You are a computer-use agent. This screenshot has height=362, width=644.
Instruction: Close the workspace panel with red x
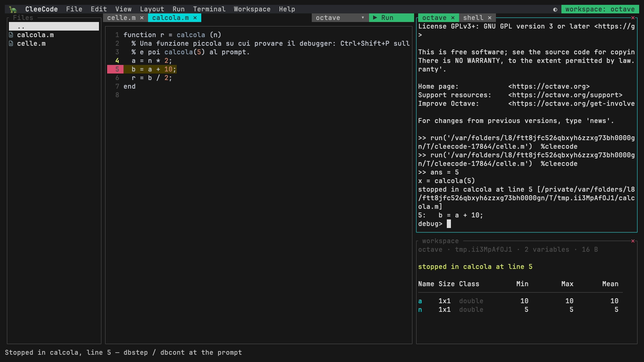click(x=633, y=241)
